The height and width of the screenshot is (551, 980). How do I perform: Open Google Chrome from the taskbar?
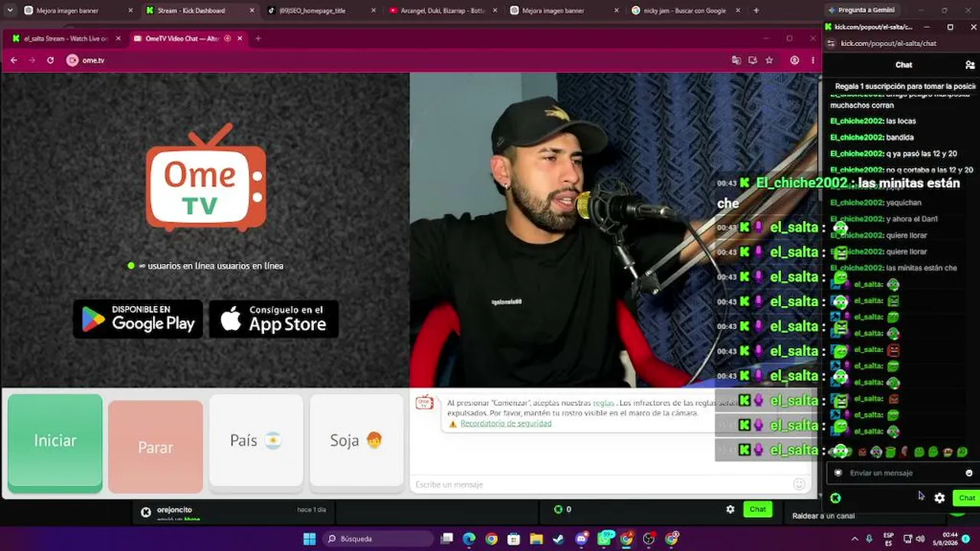492,539
